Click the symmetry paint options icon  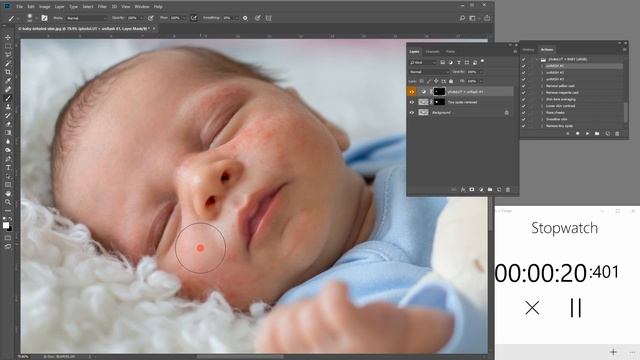tap(269, 18)
